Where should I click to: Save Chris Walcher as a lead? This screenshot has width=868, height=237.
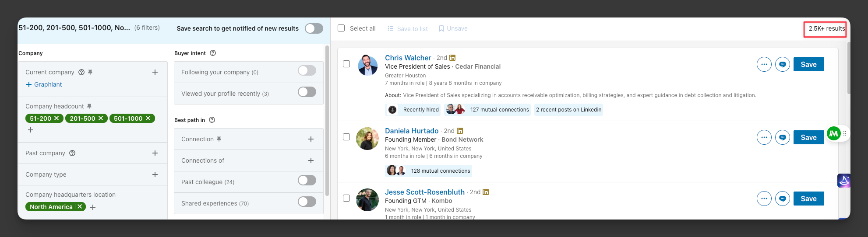[x=808, y=64]
